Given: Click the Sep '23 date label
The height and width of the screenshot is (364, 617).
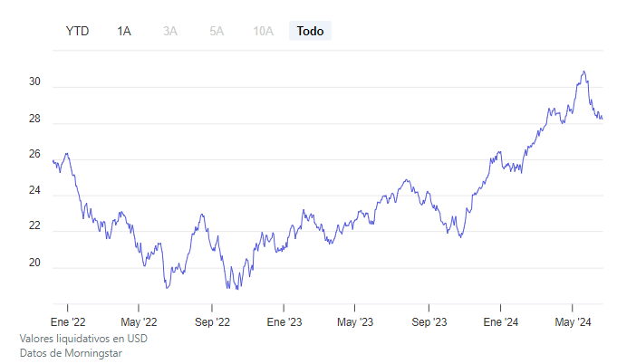Looking at the screenshot, I should click(429, 321).
